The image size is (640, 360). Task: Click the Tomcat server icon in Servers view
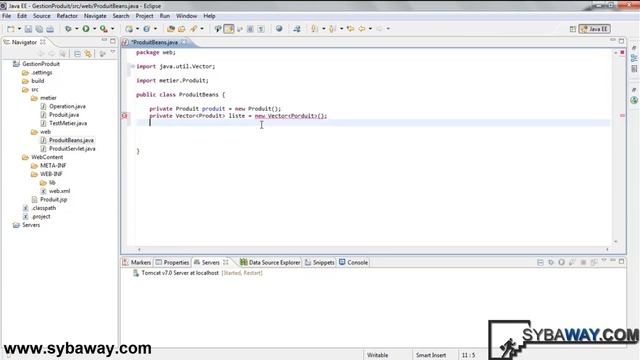pyautogui.click(x=136, y=273)
